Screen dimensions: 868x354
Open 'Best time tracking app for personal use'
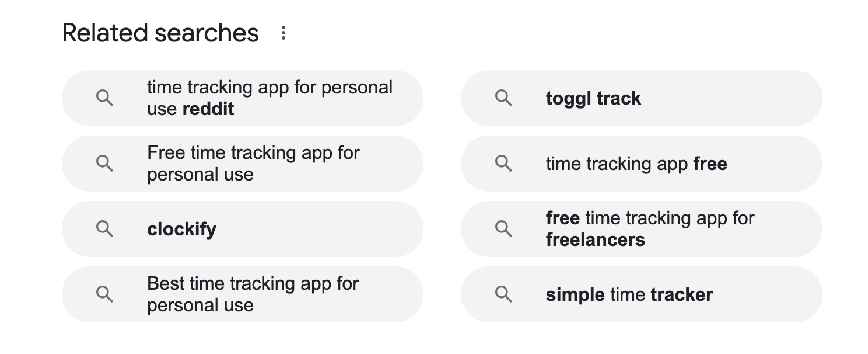point(253,294)
